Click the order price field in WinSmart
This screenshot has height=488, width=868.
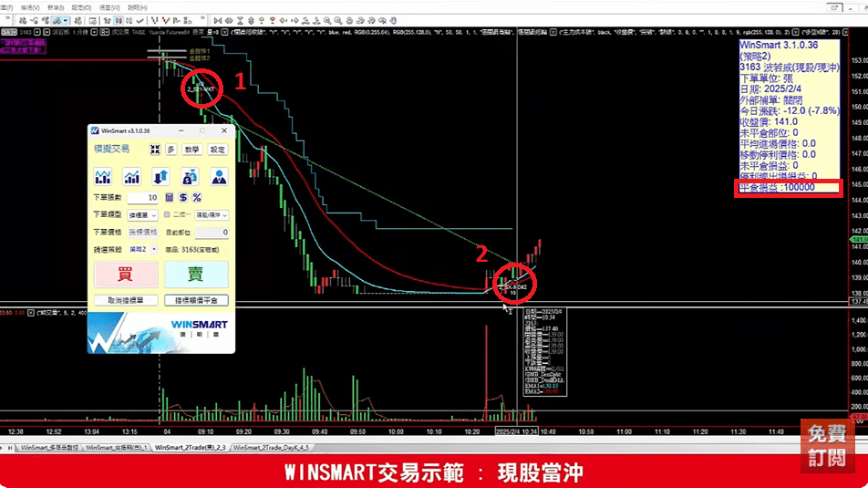pos(143,232)
